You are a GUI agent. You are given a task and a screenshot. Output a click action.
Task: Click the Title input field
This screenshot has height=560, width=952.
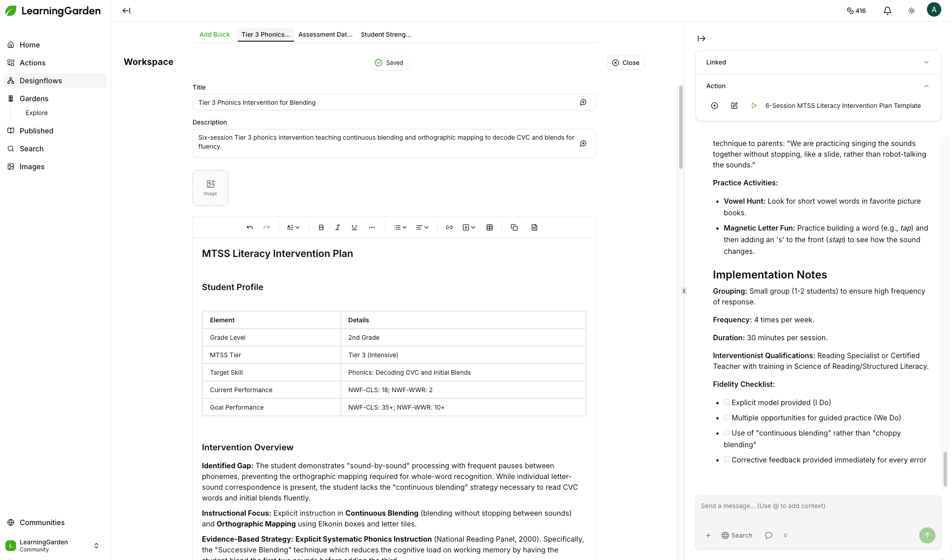(394, 103)
